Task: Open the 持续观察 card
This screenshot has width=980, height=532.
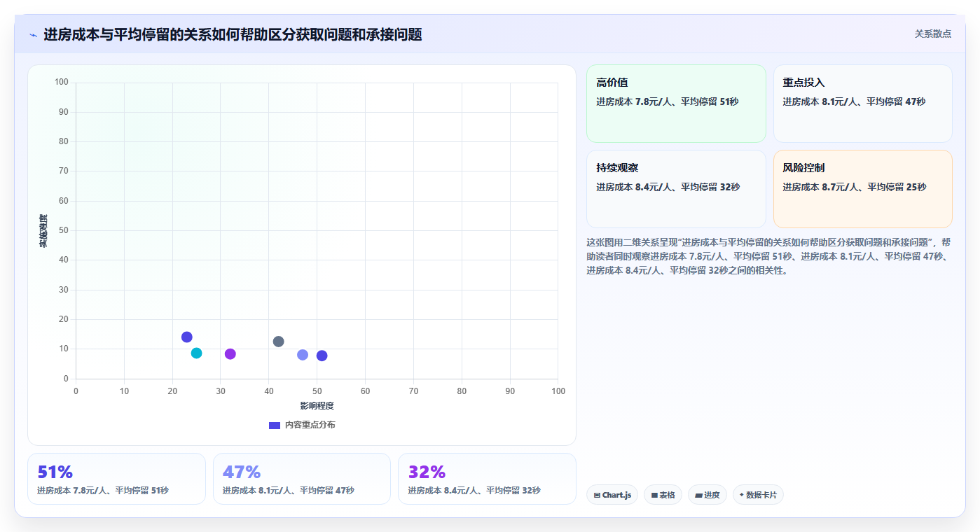Action: [x=676, y=189]
